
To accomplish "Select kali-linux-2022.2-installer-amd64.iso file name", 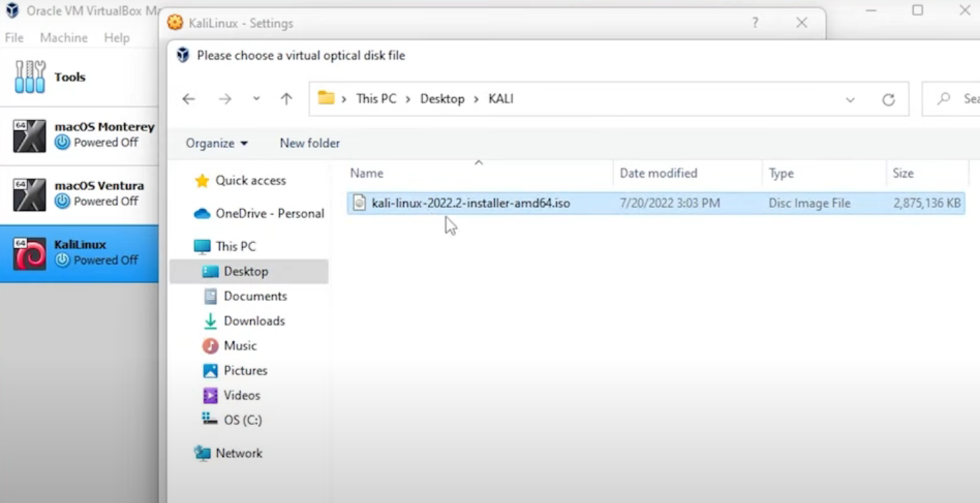I will (471, 203).
